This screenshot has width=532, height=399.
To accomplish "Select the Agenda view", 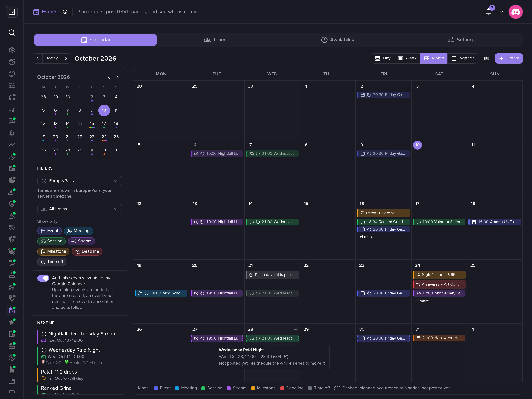I will coord(463,58).
